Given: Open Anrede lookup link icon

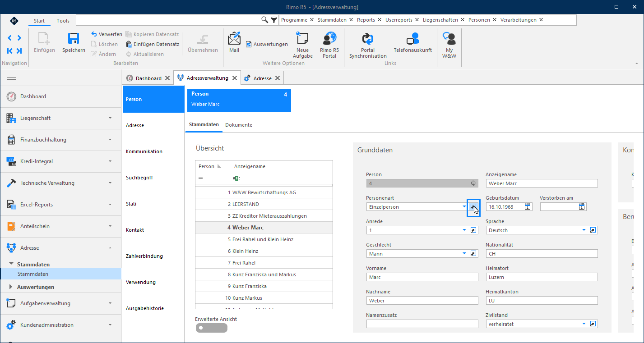Looking at the screenshot, I should tap(473, 230).
